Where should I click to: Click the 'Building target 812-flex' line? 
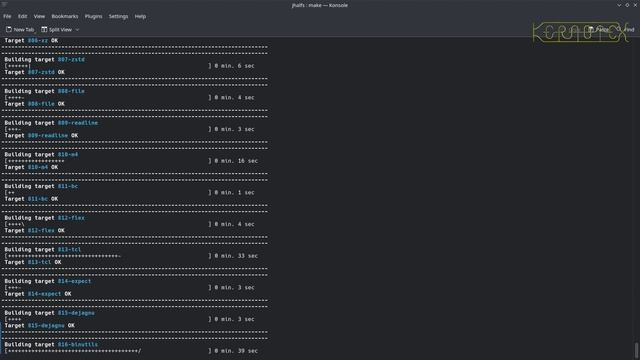44,218
